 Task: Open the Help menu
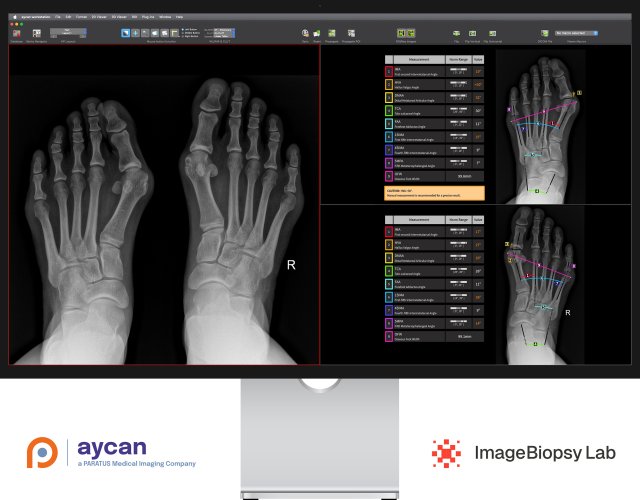[179, 17]
